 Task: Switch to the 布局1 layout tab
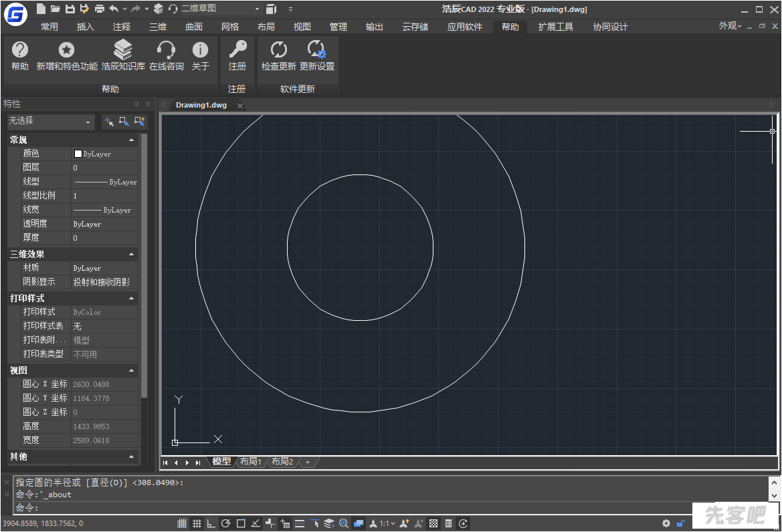pyautogui.click(x=251, y=462)
